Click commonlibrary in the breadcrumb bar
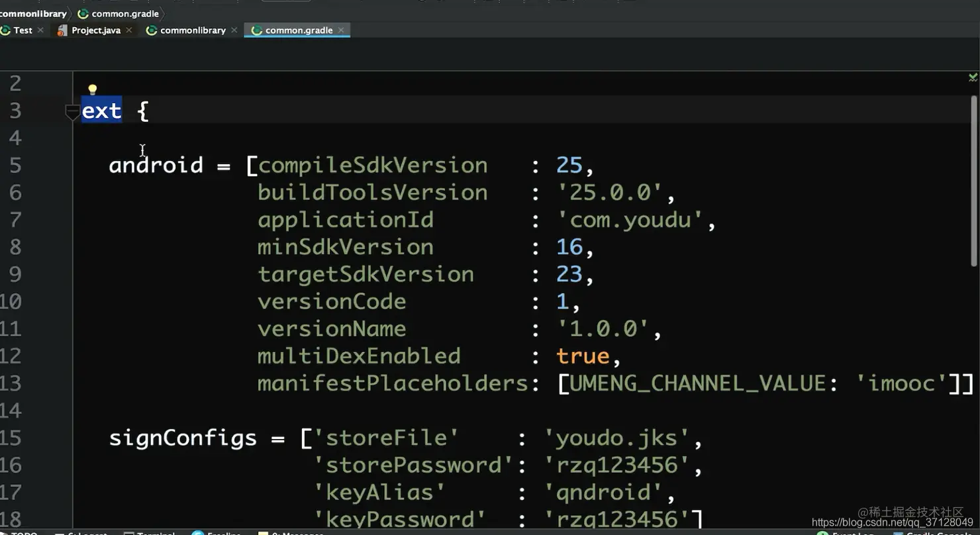This screenshot has width=980, height=535. (x=33, y=13)
